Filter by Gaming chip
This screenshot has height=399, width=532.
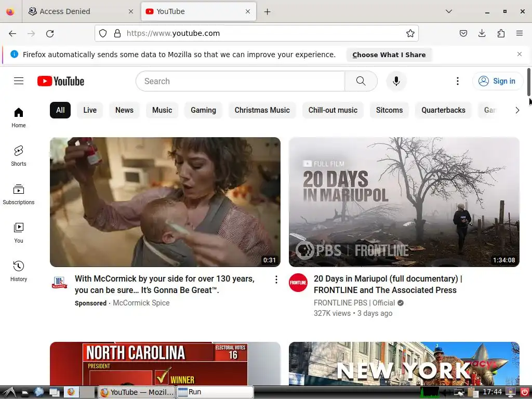(x=203, y=110)
